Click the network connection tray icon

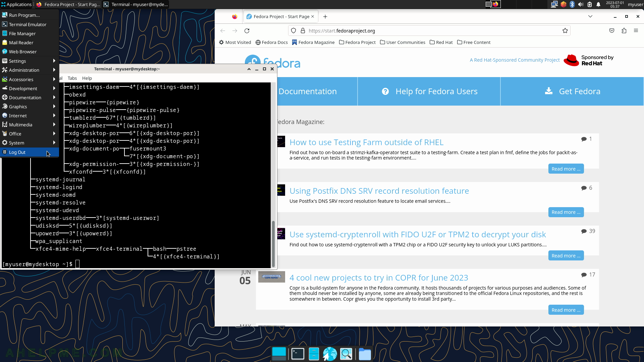554,4
